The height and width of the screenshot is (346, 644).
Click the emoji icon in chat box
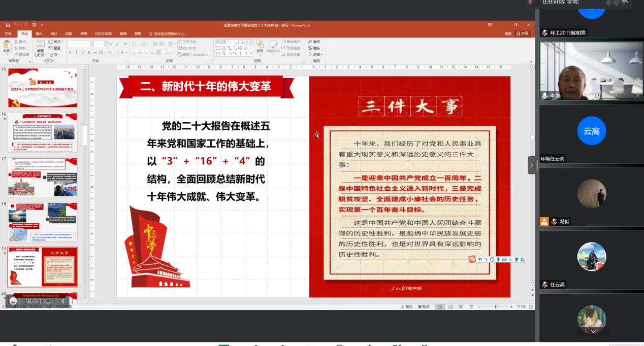pos(13,301)
